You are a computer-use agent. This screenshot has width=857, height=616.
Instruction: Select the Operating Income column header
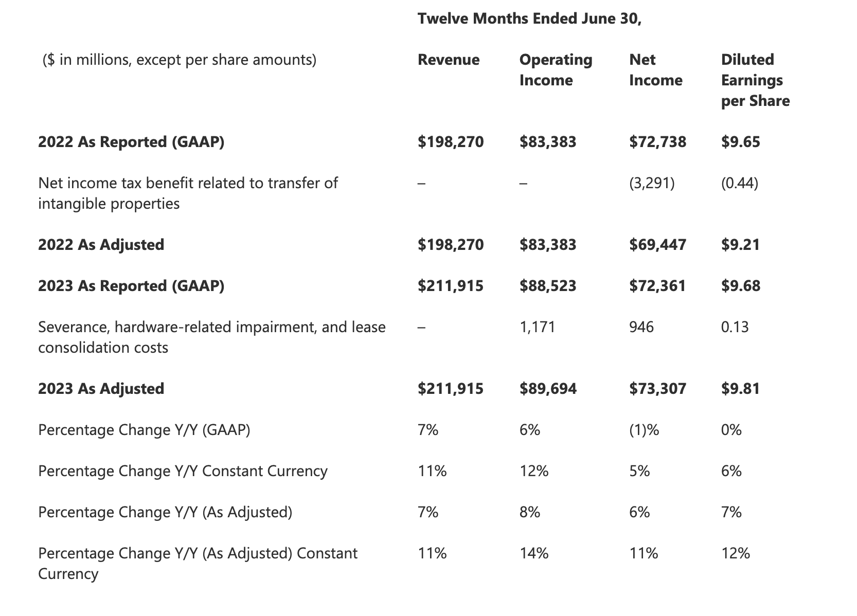click(556, 70)
